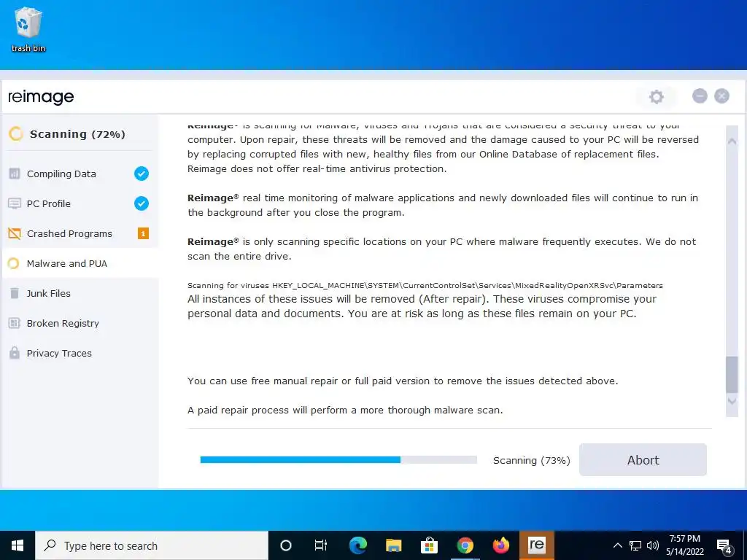Select the Crashed Programs step

pos(80,233)
